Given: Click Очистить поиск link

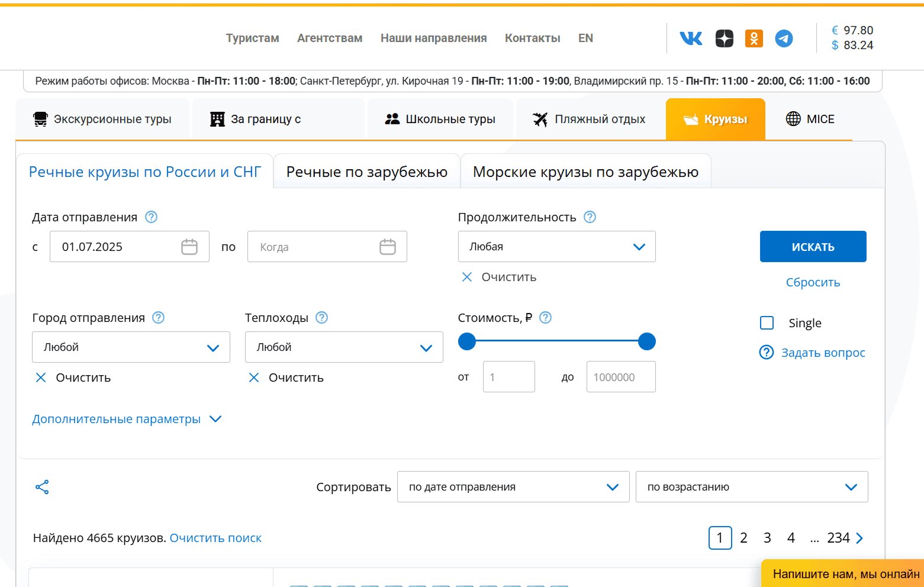Looking at the screenshot, I should click(x=215, y=538).
